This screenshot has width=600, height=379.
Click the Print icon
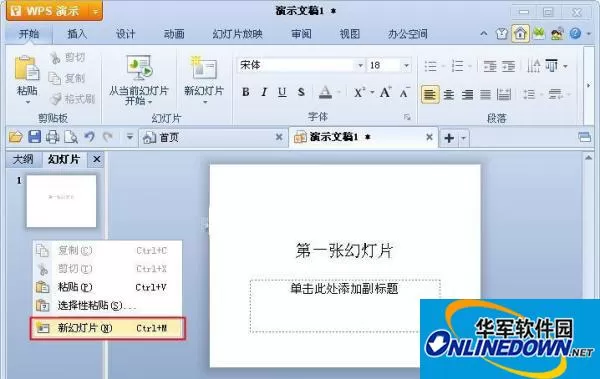coord(52,137)
